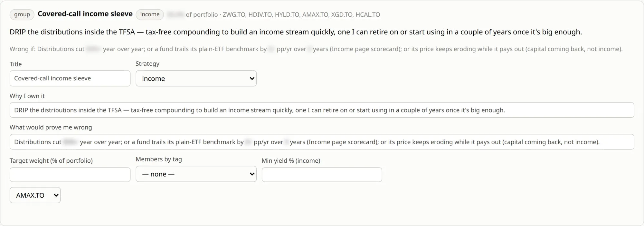Open the HDIV.TO ticker link
The height and width of the screenshot is (226, 644).
pyautogui.click(x=260, y=14)
